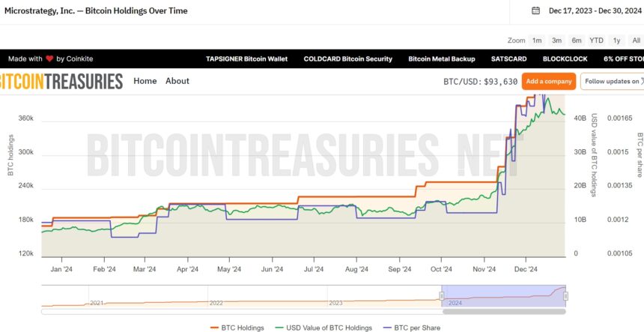Open the About page
644x332 pixels.
[x=177, y=81]
